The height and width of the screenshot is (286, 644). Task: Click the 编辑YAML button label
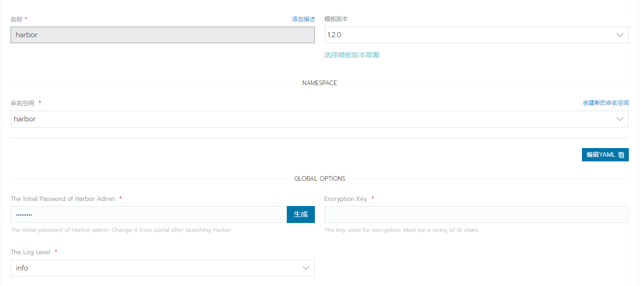(x=600, y=155)
